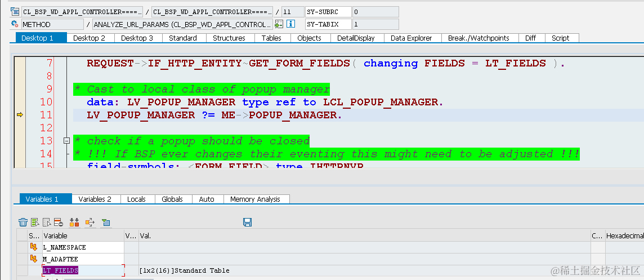644x280 pixels.
Task: Click the L_NAMESPACE variable cell
Action: coord(83,247)
